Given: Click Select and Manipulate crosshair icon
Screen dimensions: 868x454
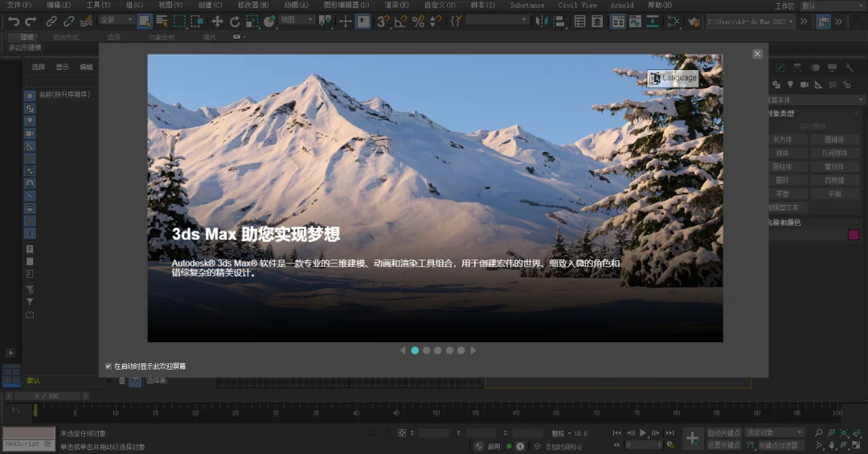Looking at the screenshot, I should pyautogui.click(x=346, y=22).
